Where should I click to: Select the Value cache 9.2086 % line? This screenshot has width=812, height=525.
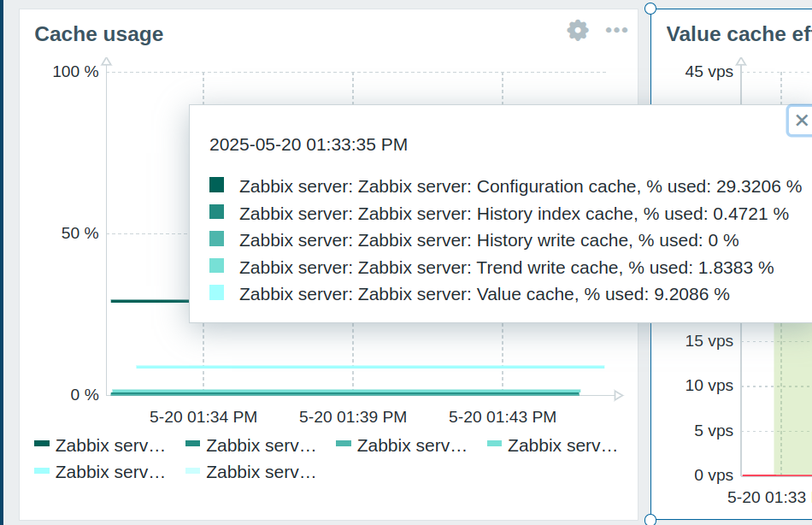[484, 294]
